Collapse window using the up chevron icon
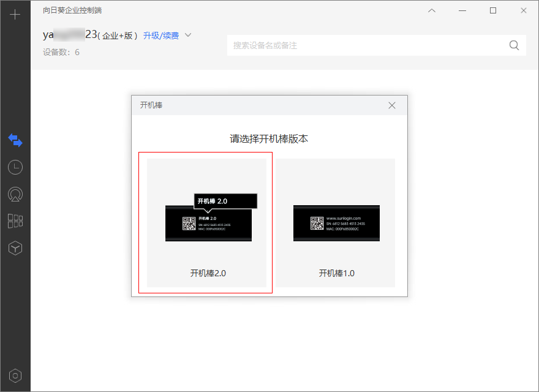 432,10
